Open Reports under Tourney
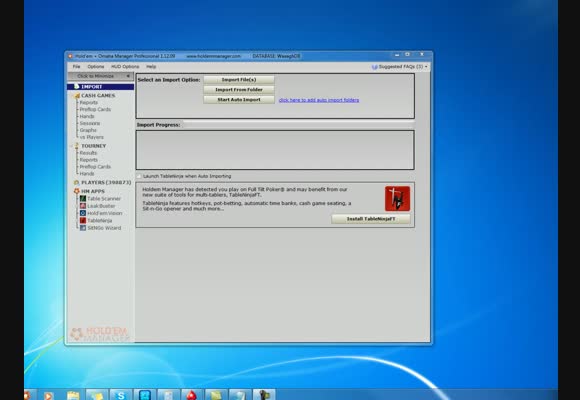 pyautogui.click(x=89, y=160)
